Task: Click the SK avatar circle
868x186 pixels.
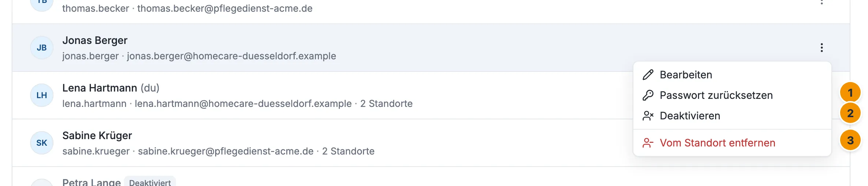Action: point(42,143)
